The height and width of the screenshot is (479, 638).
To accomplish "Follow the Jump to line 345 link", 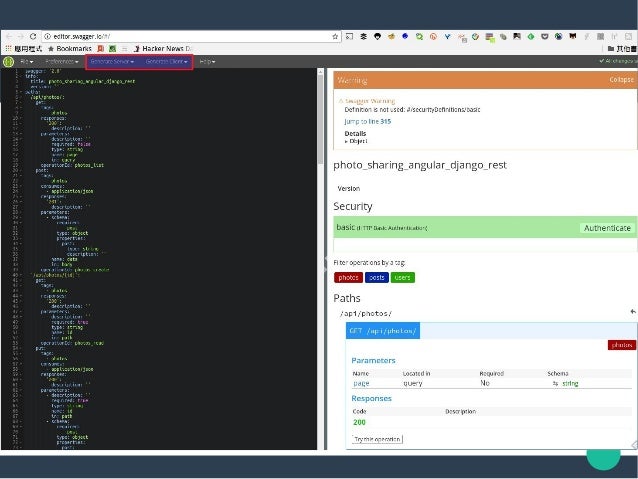I will tap(368, 121).
